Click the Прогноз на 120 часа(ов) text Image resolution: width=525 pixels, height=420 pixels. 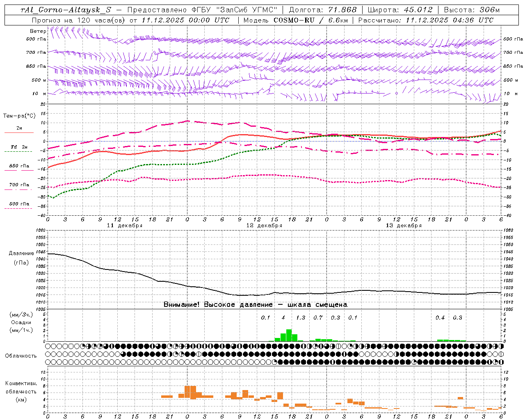coord(78,20)
